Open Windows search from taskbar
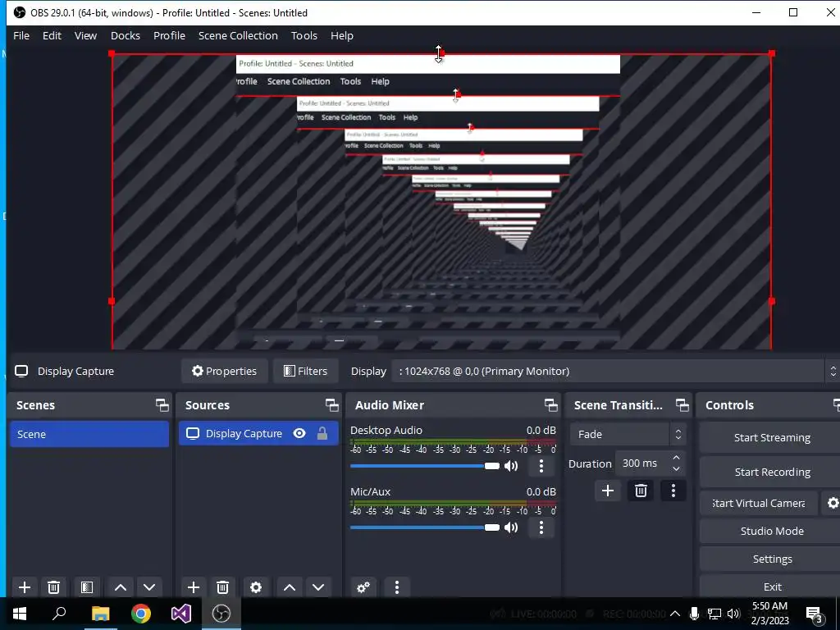The height and width of the screenshot is (630, 840). pos(59,614)
